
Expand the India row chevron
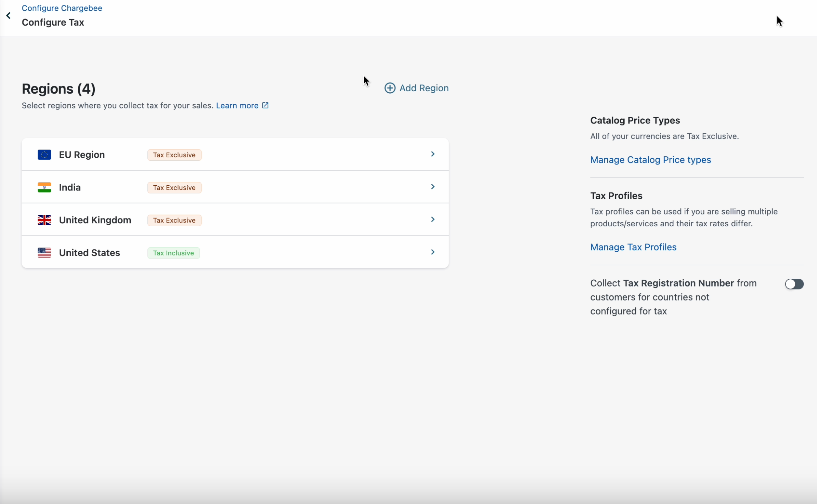tap(432, 187)
